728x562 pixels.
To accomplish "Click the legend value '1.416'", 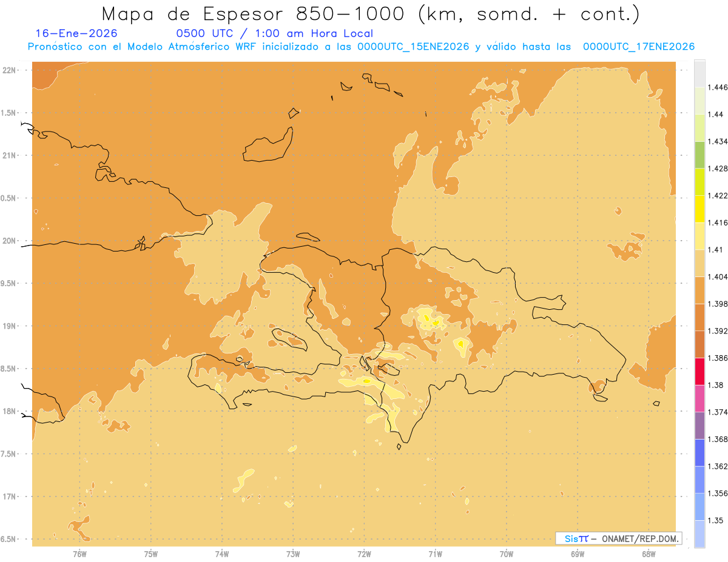I will click(x=718, y=222).
